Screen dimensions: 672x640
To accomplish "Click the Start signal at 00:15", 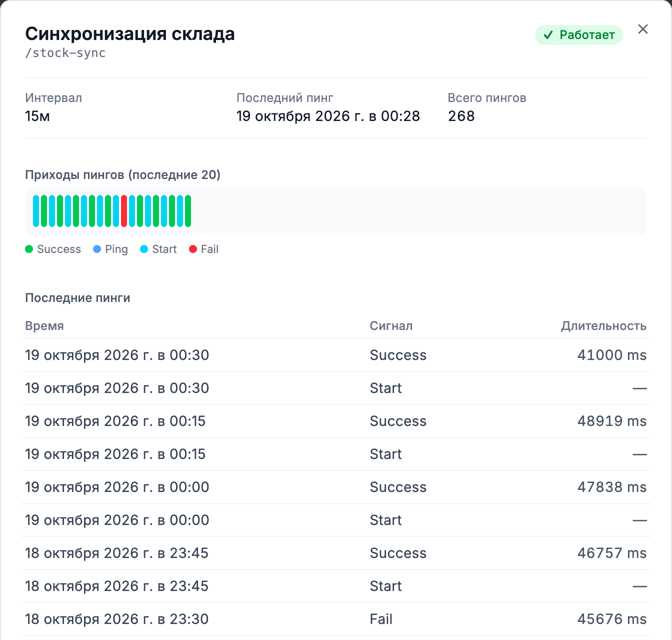I will point(386,454).
